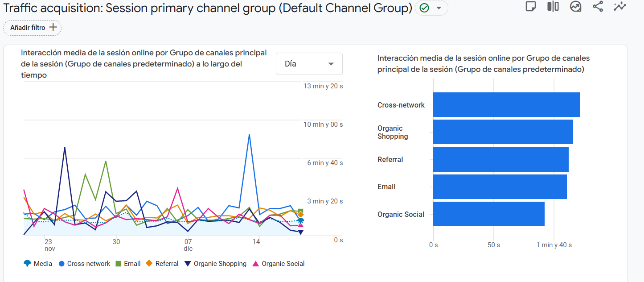Click the green verified check icon
644x282 pixels.
pyautogui.click(x=424, y=8)
